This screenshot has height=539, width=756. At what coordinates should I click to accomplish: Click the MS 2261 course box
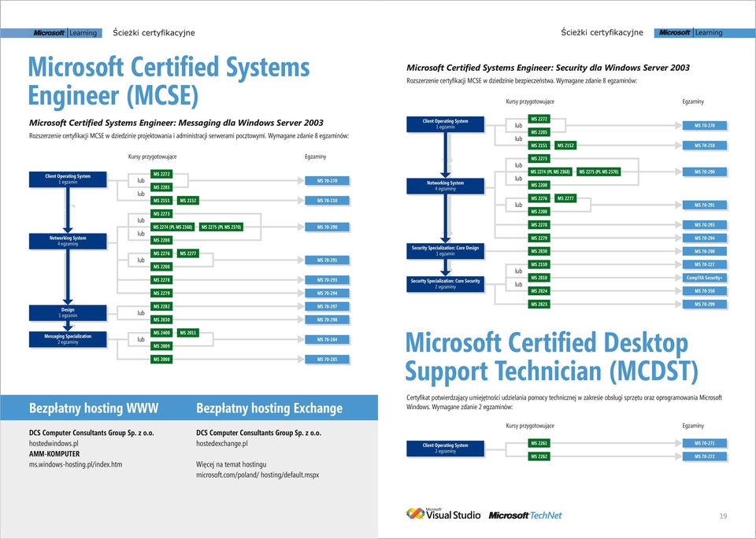point(539,443)
